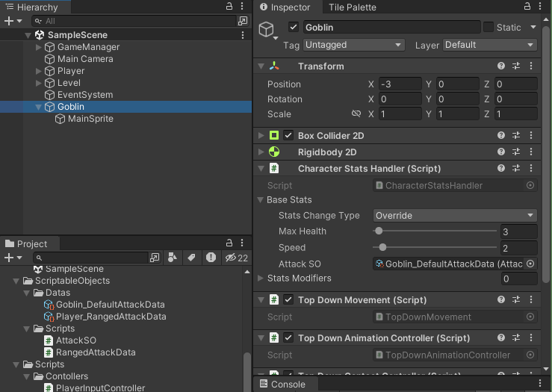Click Project search by log type icon
The width and height of the screenshot is (552, 392).
(x=211, y=258)
